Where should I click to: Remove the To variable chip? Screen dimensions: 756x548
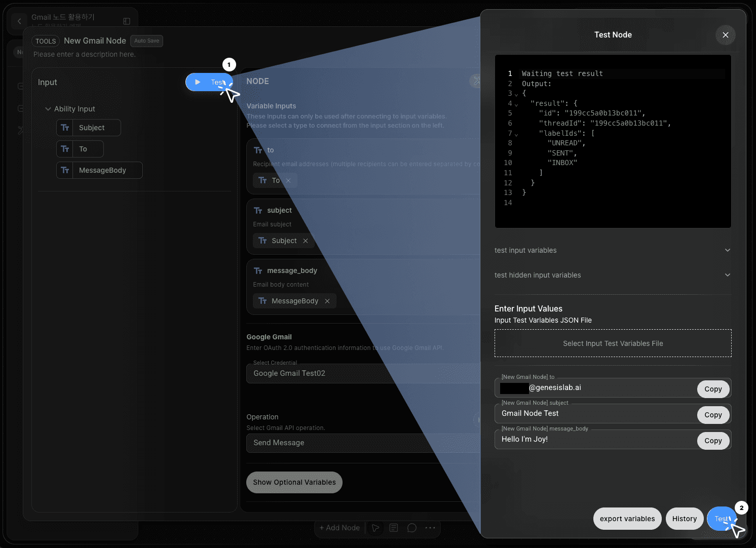click(288, 180)
